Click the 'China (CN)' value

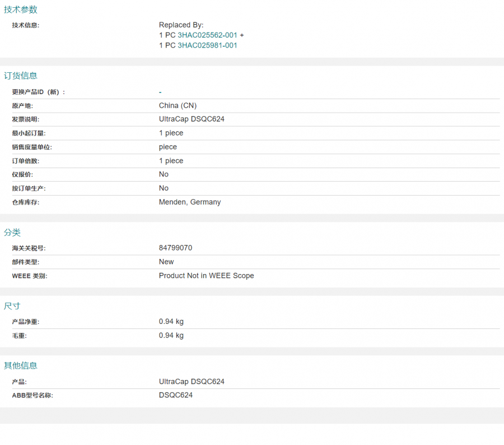[x=178, y=105]
